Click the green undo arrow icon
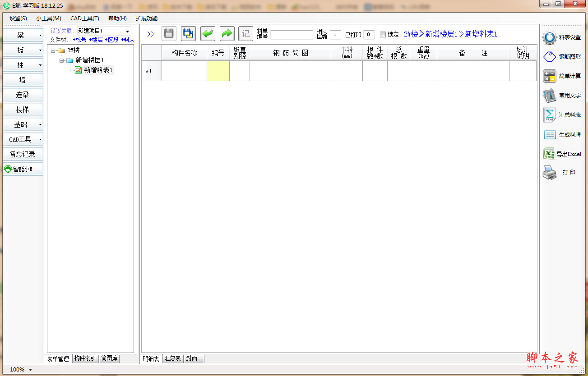This screenshot has width=588, height=376. coord(208,34)
